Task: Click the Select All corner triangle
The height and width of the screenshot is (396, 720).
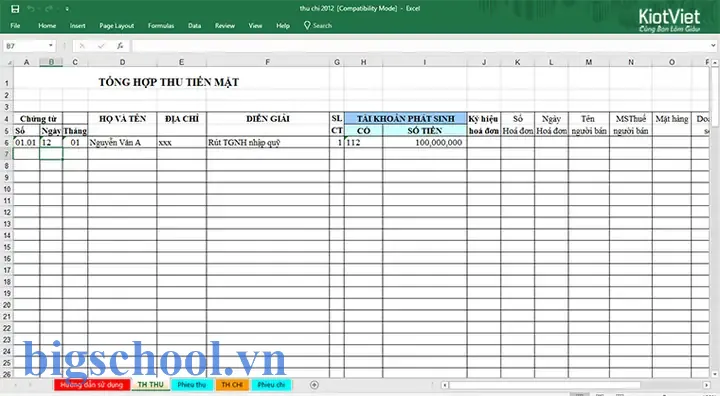Action: (x=7, y=62)
